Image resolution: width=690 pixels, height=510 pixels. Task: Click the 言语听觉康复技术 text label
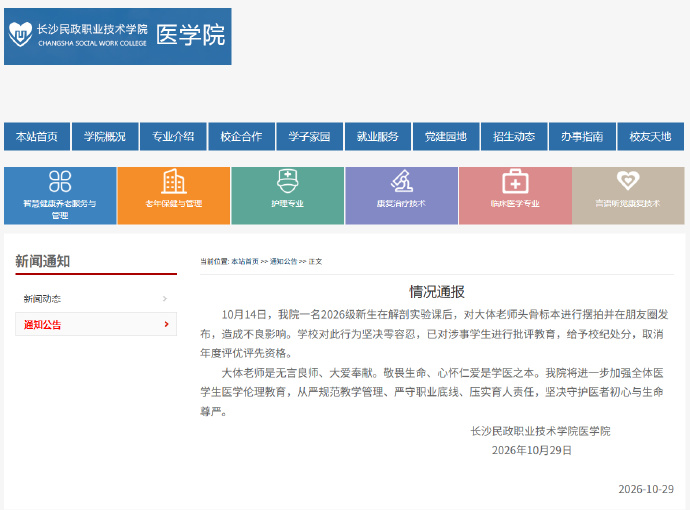pyautogui.click(x=628, y=204)
